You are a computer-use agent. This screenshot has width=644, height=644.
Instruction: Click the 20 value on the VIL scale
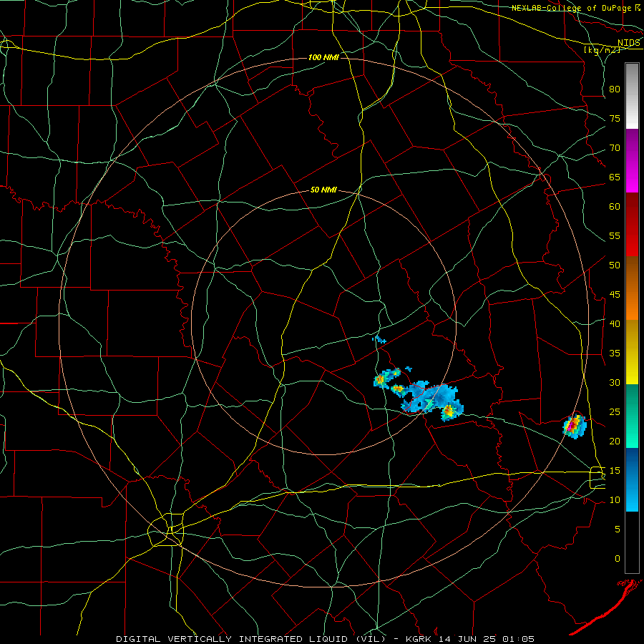click(x=615, y=441)
